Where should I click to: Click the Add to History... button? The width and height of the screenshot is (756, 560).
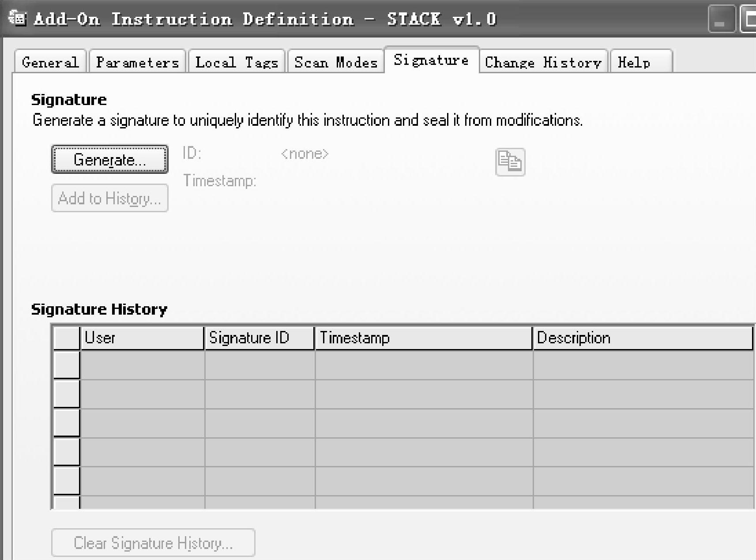click(x=109, y=198)
